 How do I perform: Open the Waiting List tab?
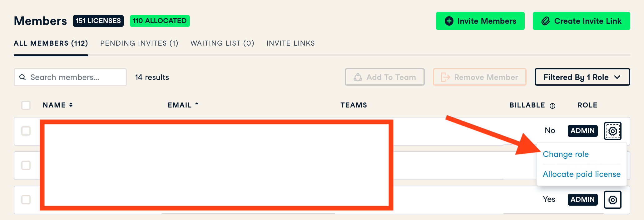click(x=222, y=43)
